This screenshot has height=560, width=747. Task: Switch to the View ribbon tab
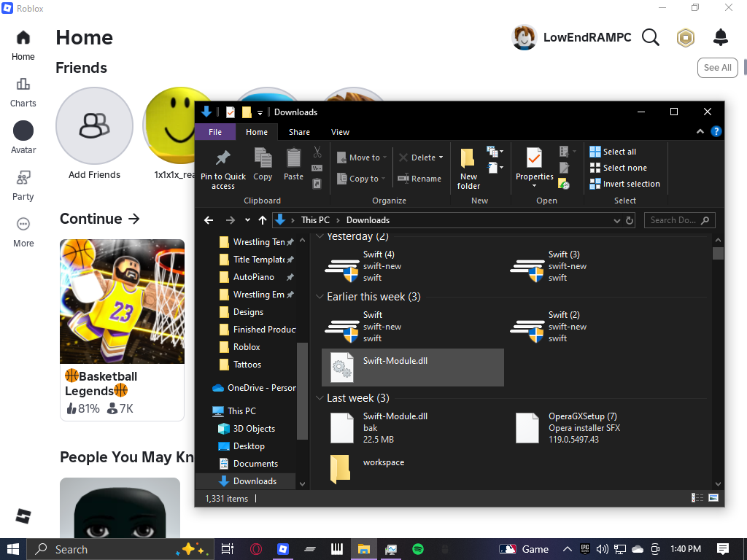340,132
